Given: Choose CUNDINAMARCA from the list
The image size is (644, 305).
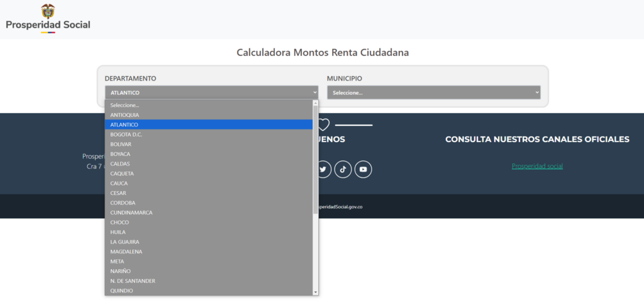Looking at the screenshot, I should click(209, 213).
